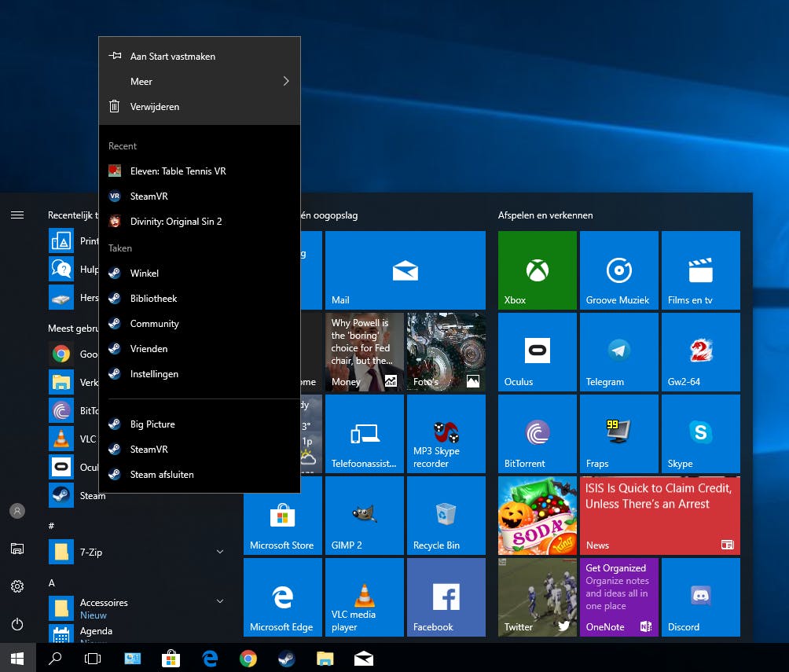Toggle the Start hamburger menu
This screenshot has width=789, height=672.
pos(17,215)
